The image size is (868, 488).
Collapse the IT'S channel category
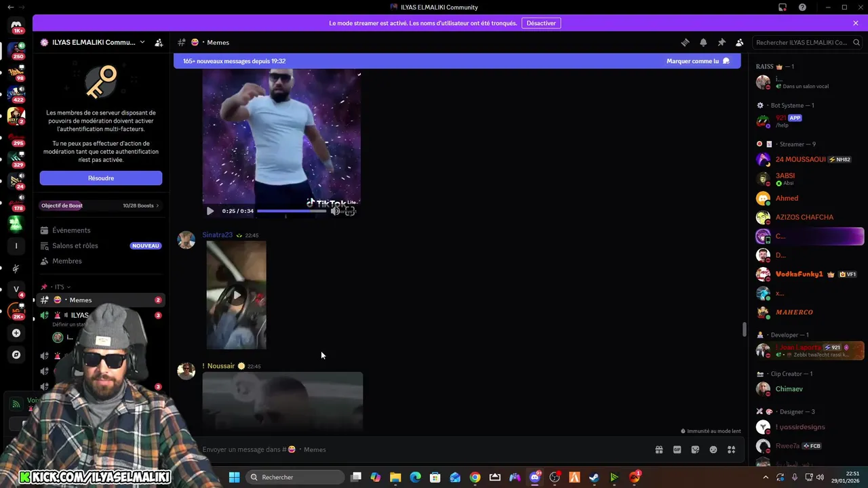tap(59, 287)
